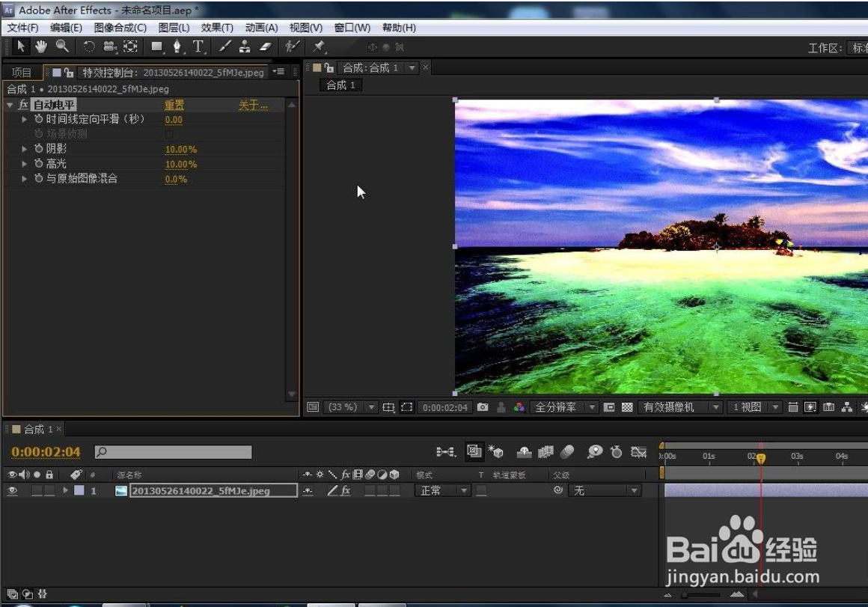
Task: Open the 正常 blending mode dropdown
Action: [x=442, y=491]
